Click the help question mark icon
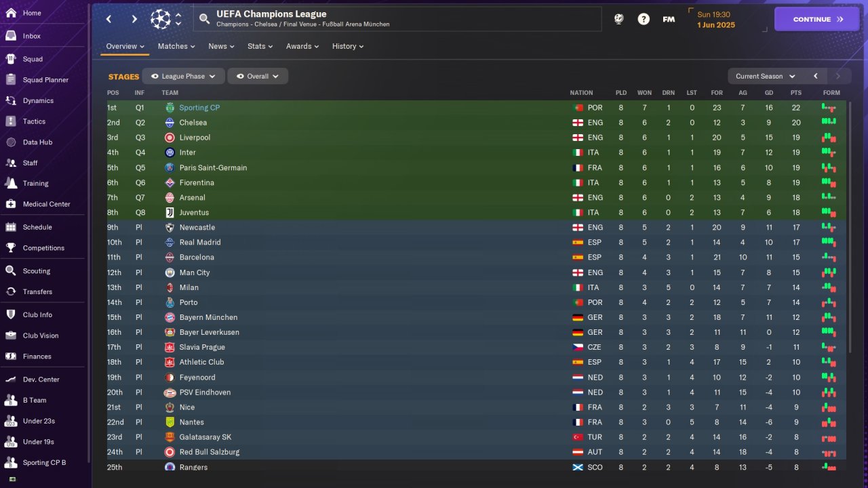868x488 pixels. pos(644,19)
